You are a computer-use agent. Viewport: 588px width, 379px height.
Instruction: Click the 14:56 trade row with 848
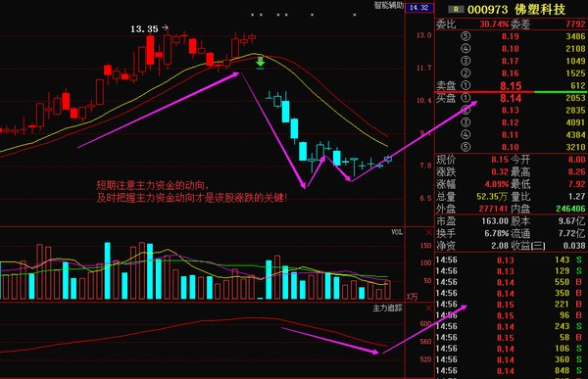tap(511, 371)
